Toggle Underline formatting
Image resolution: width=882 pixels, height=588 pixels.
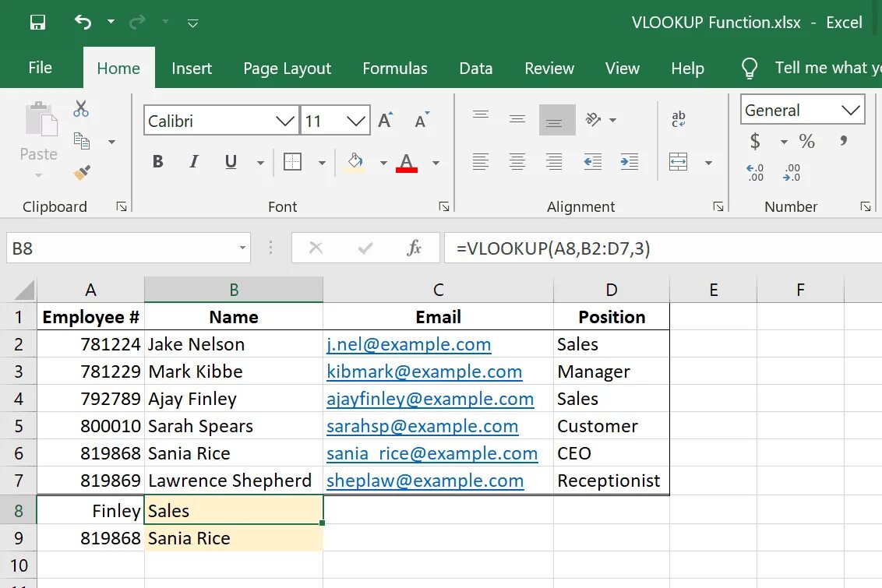231,162
